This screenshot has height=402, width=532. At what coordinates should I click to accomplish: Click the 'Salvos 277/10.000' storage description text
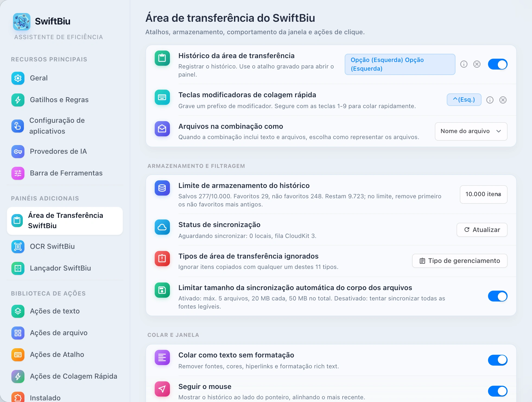click(x=310, y=200)
